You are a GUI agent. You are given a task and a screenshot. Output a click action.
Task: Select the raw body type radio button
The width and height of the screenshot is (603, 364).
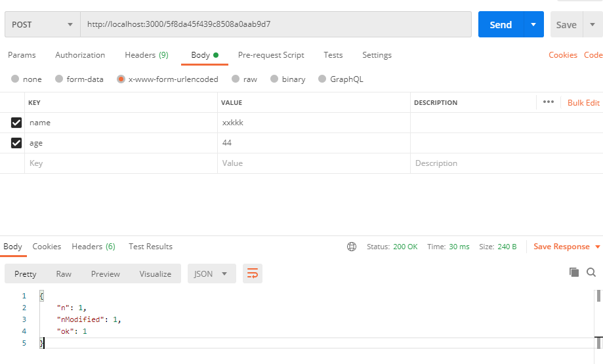click(x=234, y=79)
